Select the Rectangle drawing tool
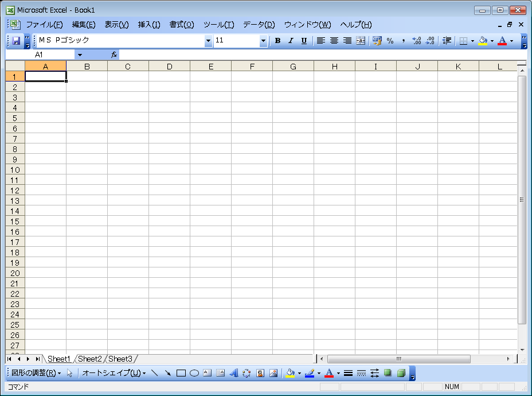 pos(181,373)
